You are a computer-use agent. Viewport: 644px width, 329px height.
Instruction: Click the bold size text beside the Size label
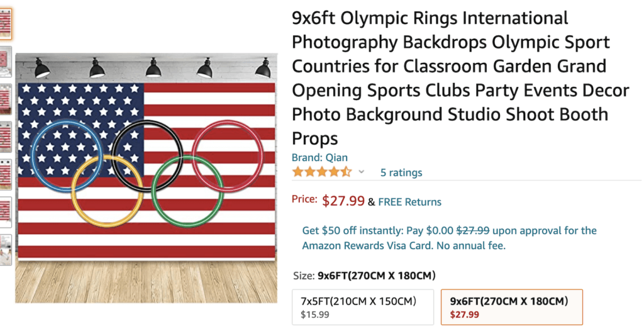[377, 276]
